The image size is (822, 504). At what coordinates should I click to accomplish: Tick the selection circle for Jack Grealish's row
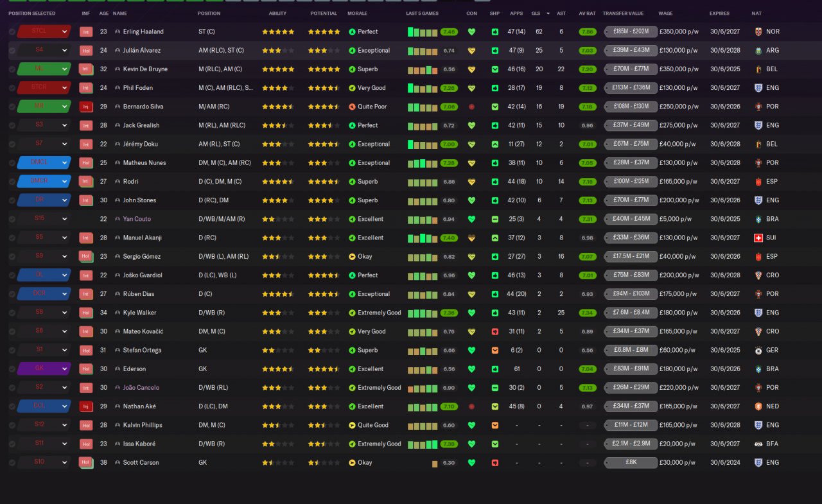pos(12,125)
